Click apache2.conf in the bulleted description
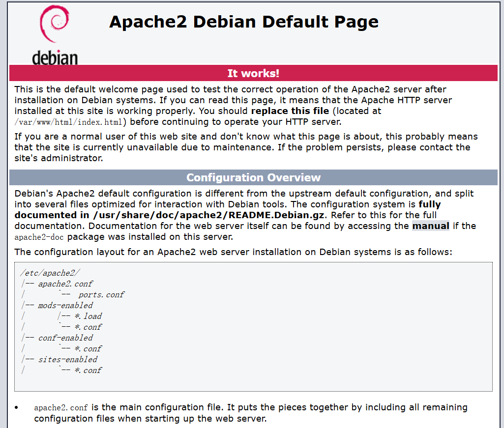 (61, 408)
